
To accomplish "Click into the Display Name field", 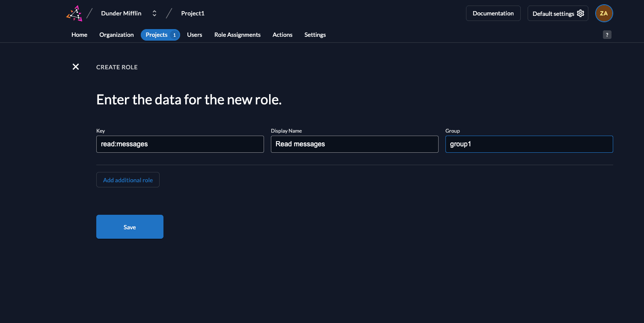I will tap(354, 144).
